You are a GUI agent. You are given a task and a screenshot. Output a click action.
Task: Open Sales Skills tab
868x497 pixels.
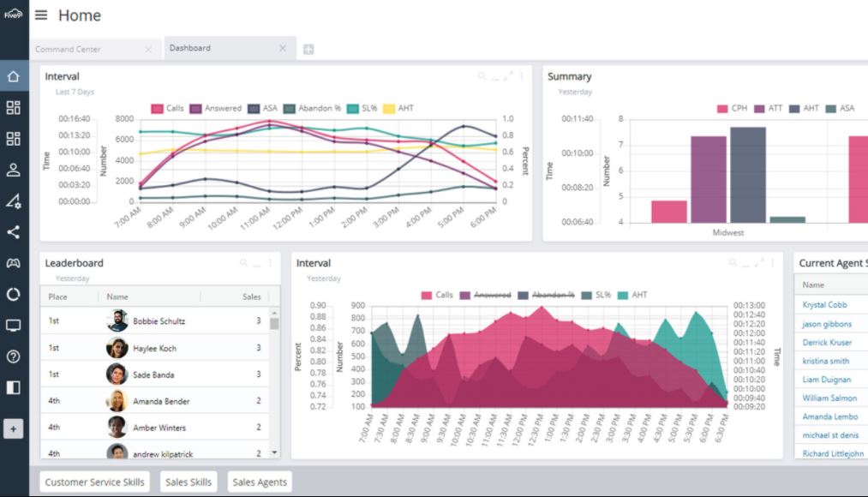pos(189,482)
